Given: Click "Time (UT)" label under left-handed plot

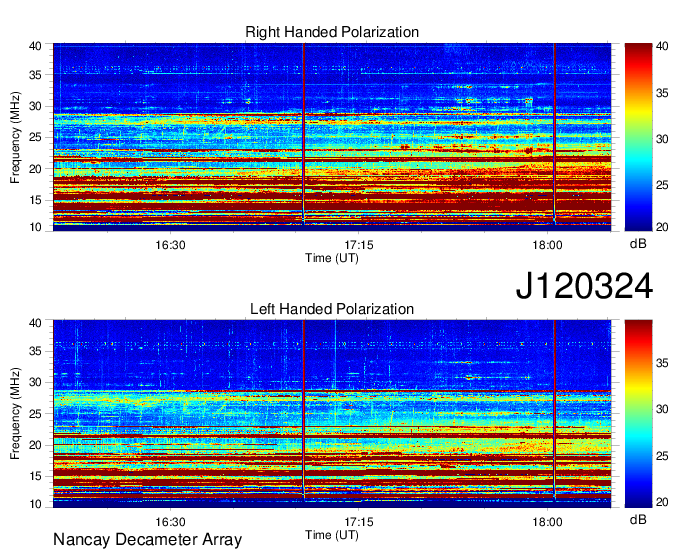Looking at the screenshot, I should tap(332, 535).
